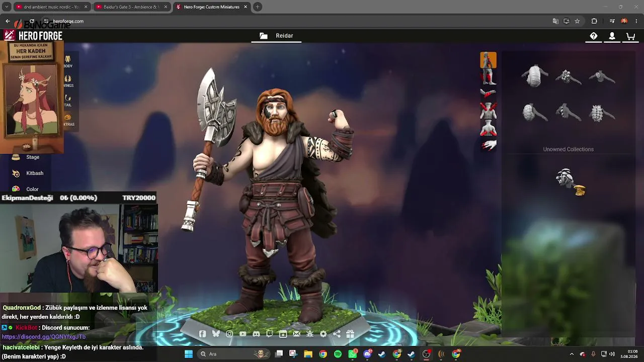Viewport: 644px width, 362px height.
Task: Select the lower back extras category
Action: pyautogui.click(x=488, y=128)
